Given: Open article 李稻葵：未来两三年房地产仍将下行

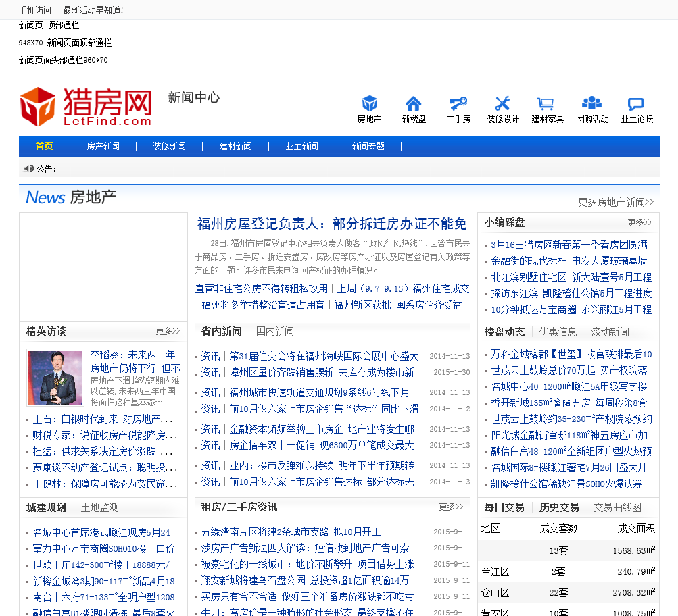Looking at the screenshot, I should [135, 361].
